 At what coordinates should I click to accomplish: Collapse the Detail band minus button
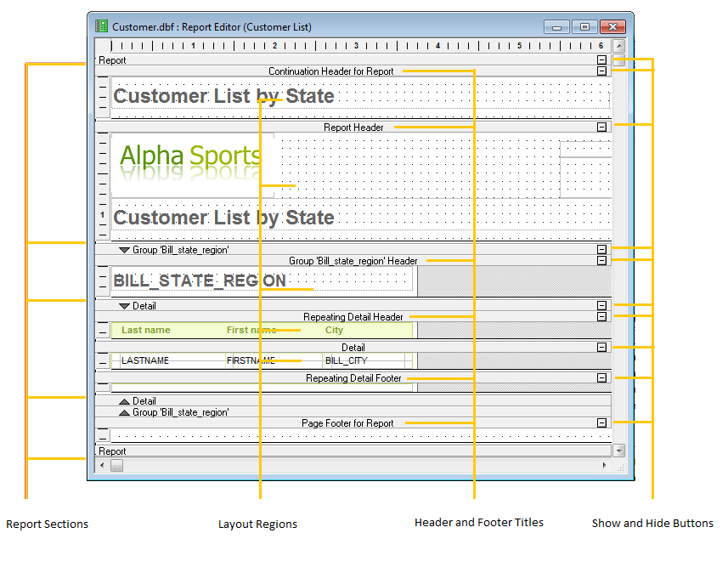[x=601, y=347]
